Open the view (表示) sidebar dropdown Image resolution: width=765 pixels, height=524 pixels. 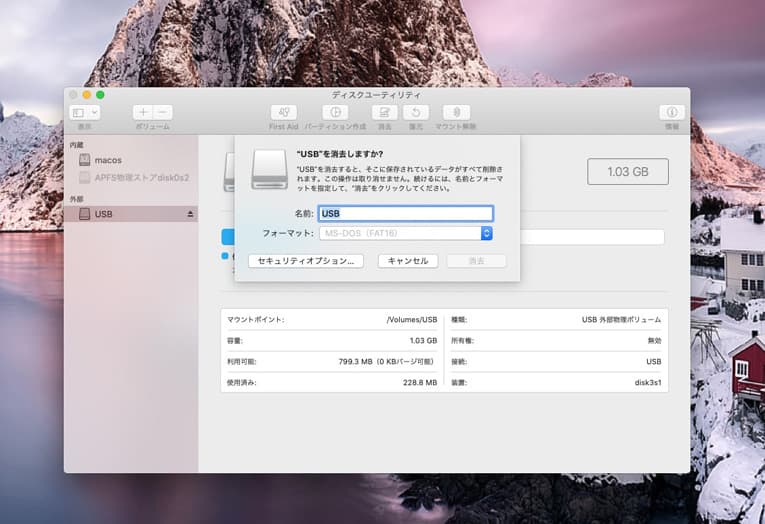pos(85,113)
